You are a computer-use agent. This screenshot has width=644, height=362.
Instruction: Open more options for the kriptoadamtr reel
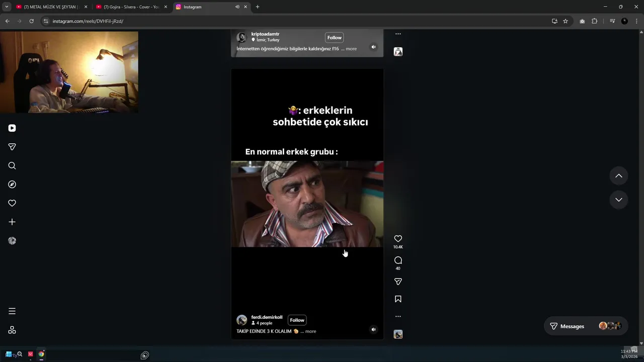398,34
